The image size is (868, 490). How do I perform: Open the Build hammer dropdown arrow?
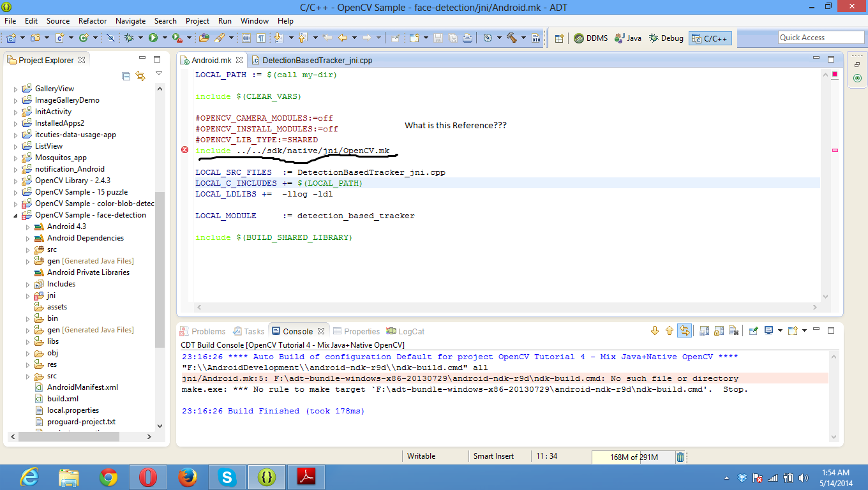tap(523, 38)
